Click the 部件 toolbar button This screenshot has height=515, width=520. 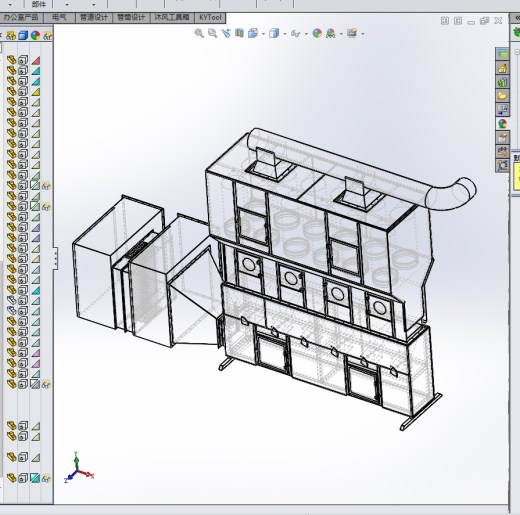click(x=39, y=4)
